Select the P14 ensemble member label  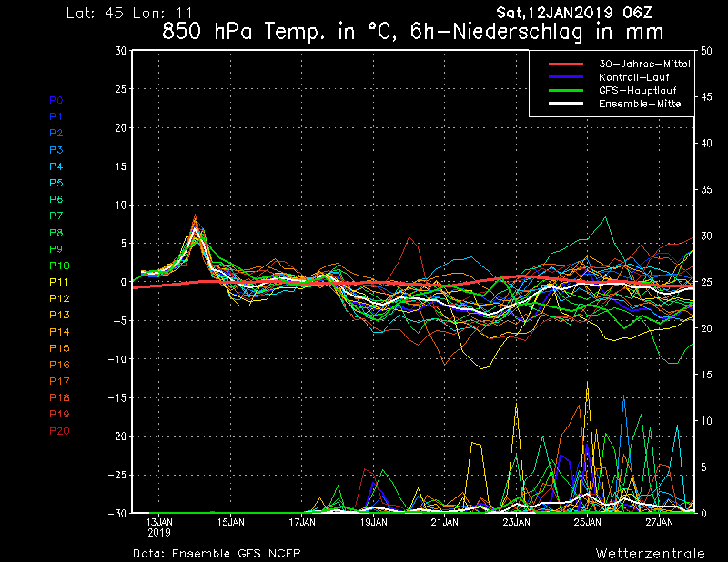(59, 332)
